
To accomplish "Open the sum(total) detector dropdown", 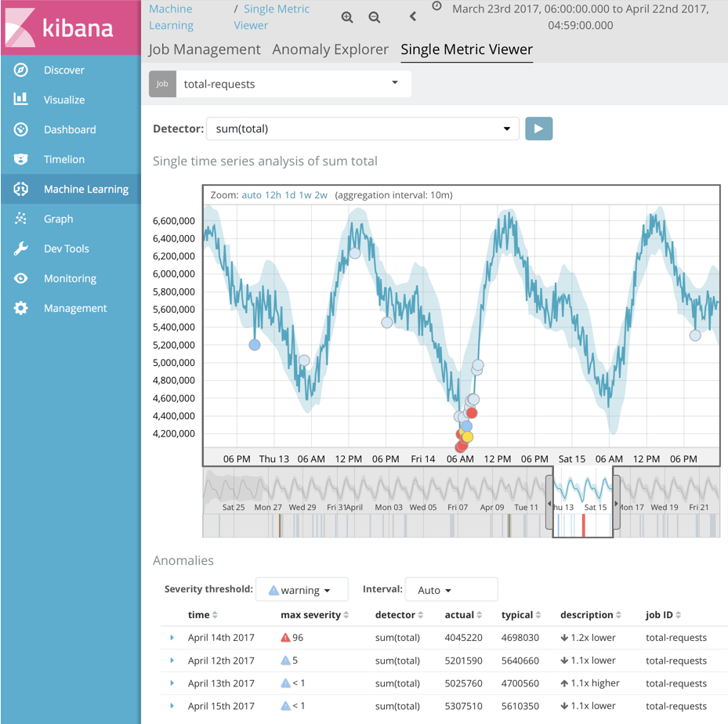I will pyautogui.click(x=362, y=129).
